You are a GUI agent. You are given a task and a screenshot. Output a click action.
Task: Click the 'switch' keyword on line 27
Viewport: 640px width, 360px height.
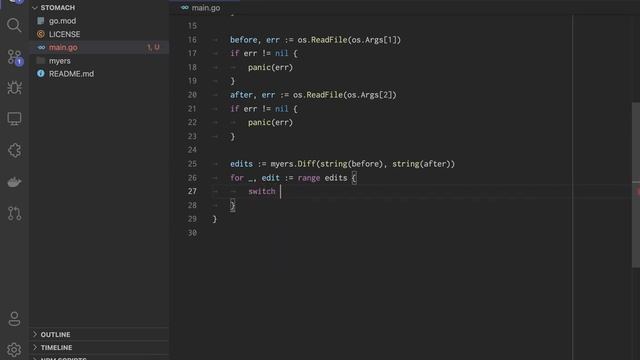coord(262,191)
